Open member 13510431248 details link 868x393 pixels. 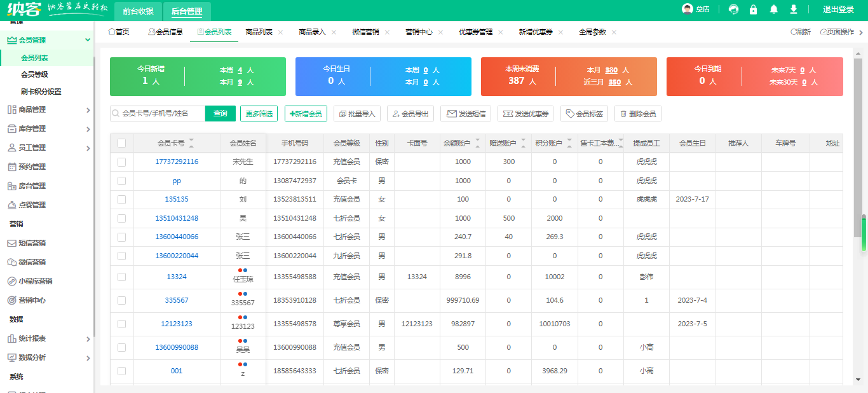pyautogui.click(x=177, y=217)
